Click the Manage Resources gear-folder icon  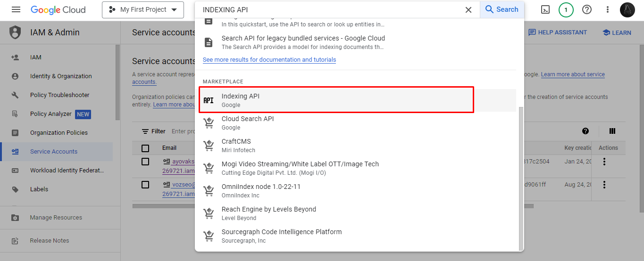(x=15, y=218)
